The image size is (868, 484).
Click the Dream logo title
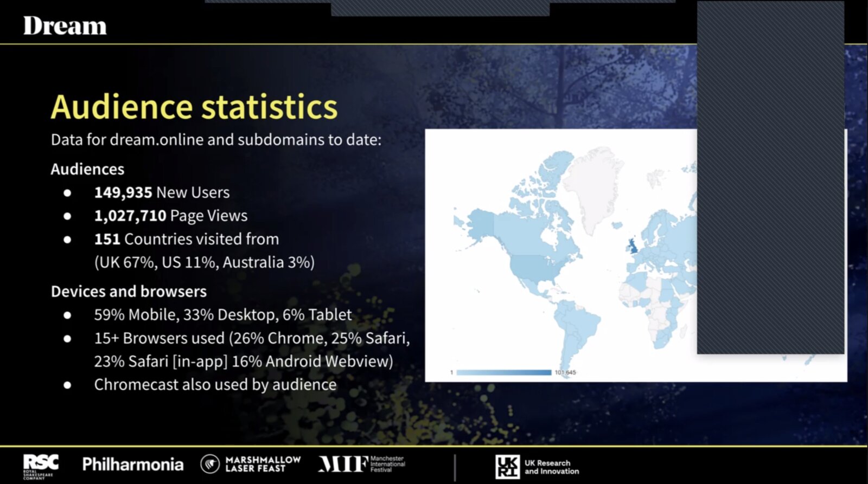coord(65,26)
